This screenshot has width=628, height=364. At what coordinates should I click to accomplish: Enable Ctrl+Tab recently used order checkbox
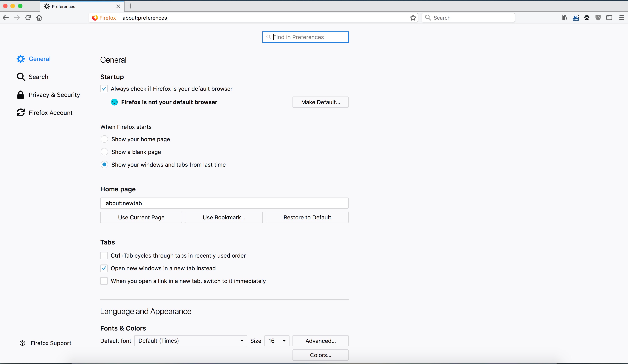tap(104, 256)
